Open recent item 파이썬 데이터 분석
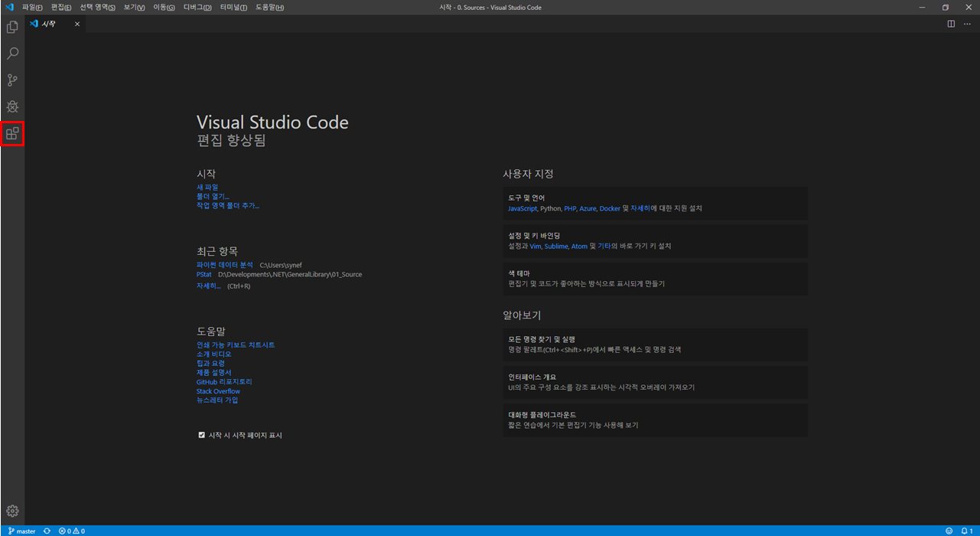This screenshot has width=980, height=536. pyautogui.click(x=225, y=265)
